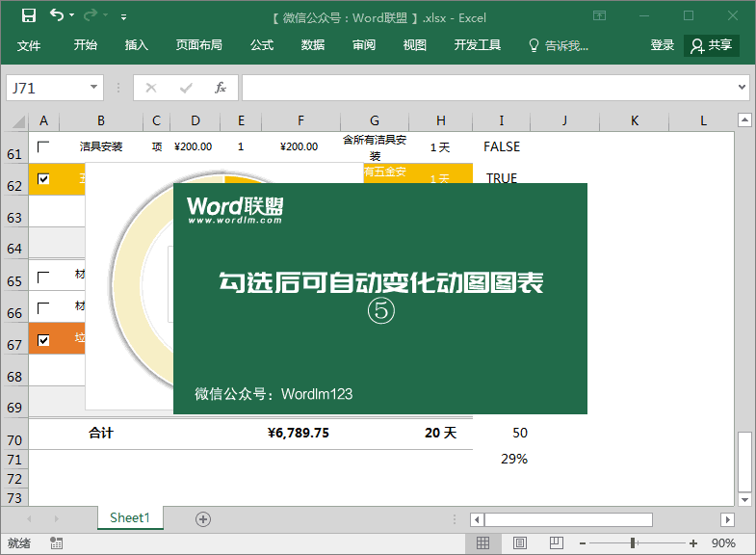Screen dimensions: 756x555
Task: Cancel formula entry with the X icon
Action: (151, 88)
